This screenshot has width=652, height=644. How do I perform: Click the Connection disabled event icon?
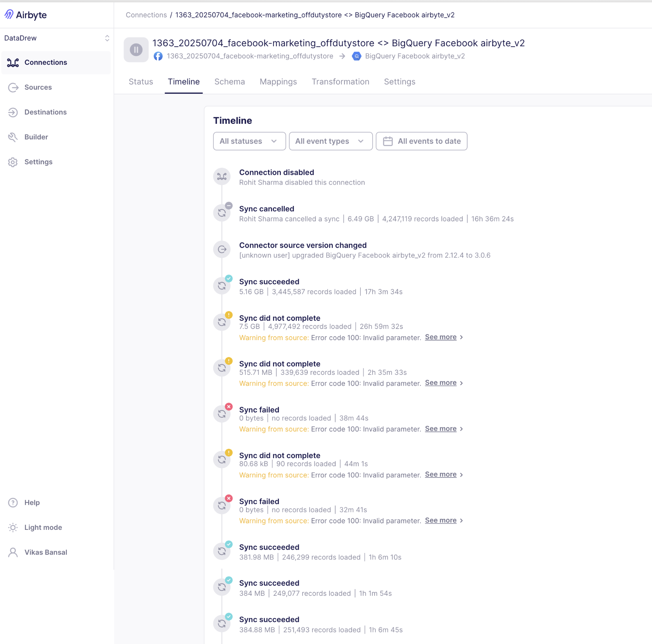[222, 177]
